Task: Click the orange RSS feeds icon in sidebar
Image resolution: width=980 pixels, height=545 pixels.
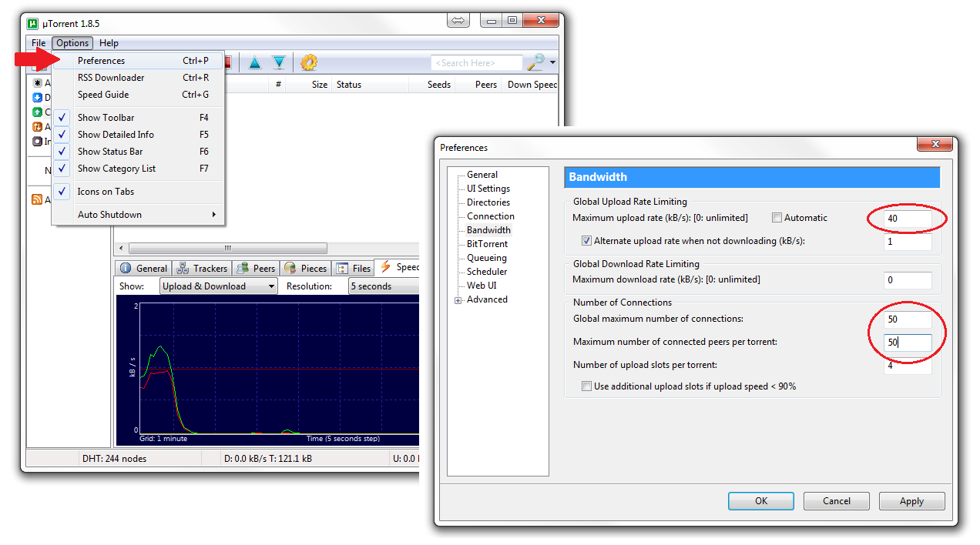Action: (x=37, y=199)
